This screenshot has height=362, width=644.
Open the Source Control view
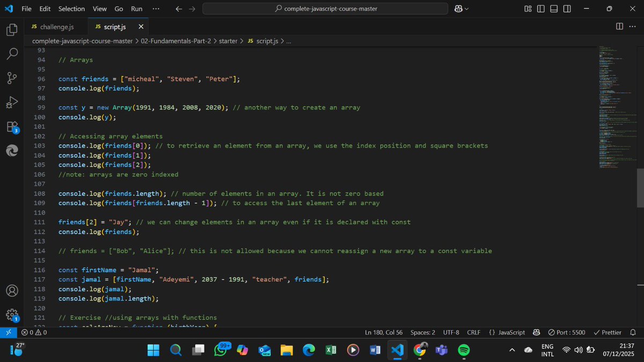pyautogui.click(x=12, y=78)
